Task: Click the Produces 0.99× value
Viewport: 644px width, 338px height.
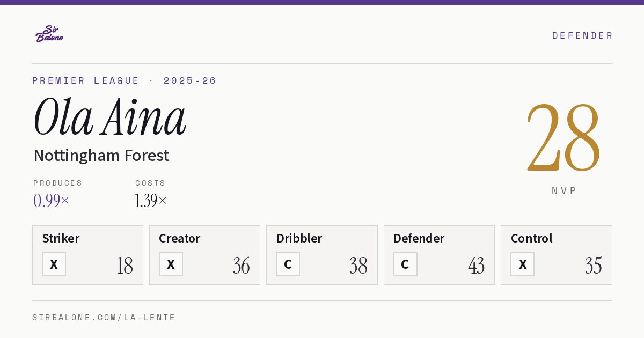Action: pyautogui.click(x=52, y=201)
